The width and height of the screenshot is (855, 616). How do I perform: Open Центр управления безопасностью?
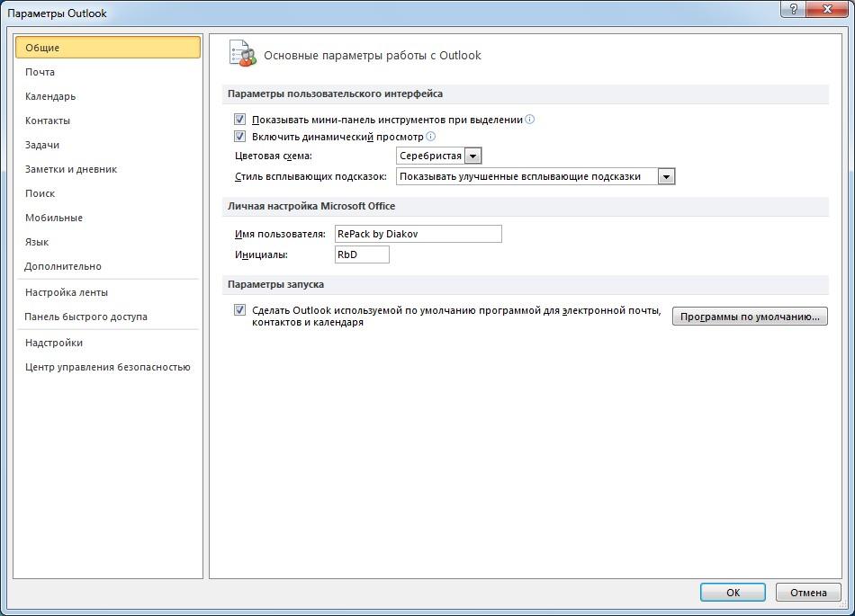coord(108,367)
